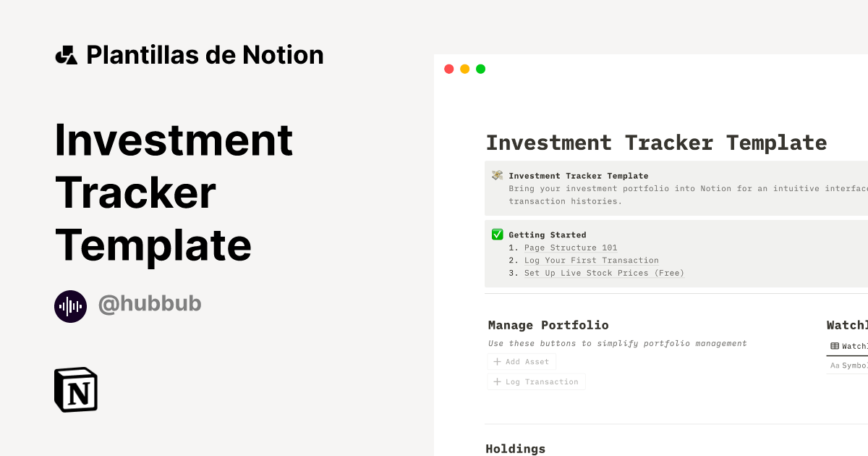Open the Page Structure 101 link

coord(570,248)
